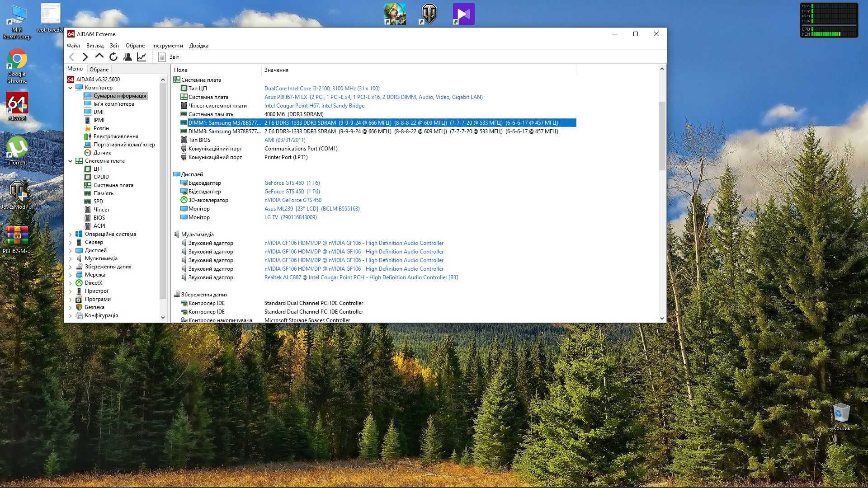868x488 pixels.
Task: Switch to the Обране tab in the sidebar
Action: pyautogui.click(x=99, y=69)
